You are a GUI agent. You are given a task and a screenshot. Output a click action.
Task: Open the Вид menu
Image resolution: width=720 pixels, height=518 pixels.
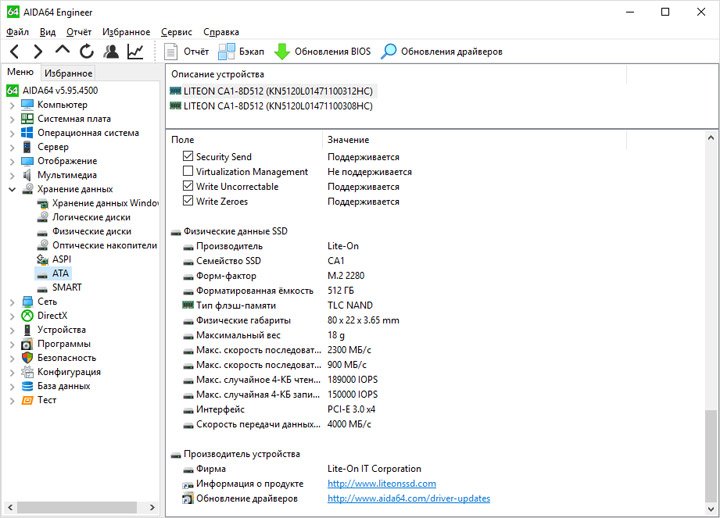(48, 32)
